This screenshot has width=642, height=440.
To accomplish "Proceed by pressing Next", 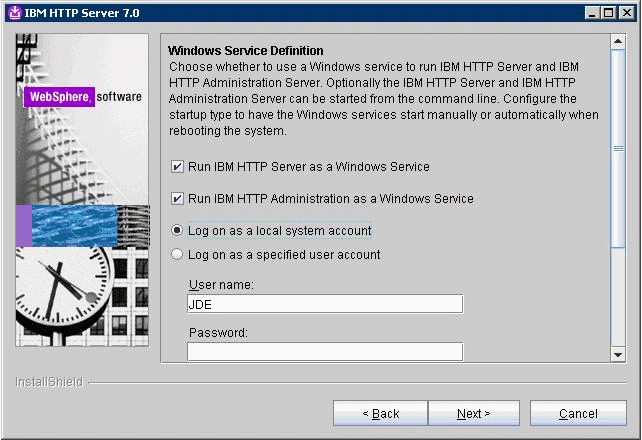I will click(473, 413).
